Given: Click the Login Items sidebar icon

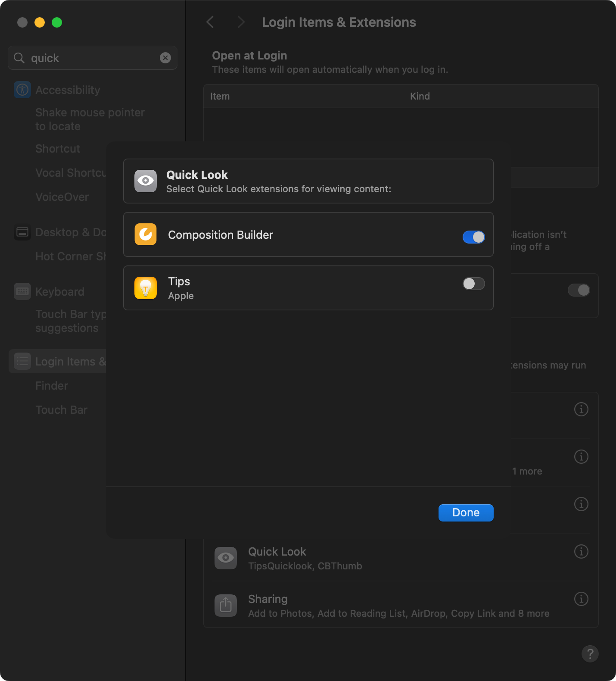Looking at the screenshot, I should [22, 361].
